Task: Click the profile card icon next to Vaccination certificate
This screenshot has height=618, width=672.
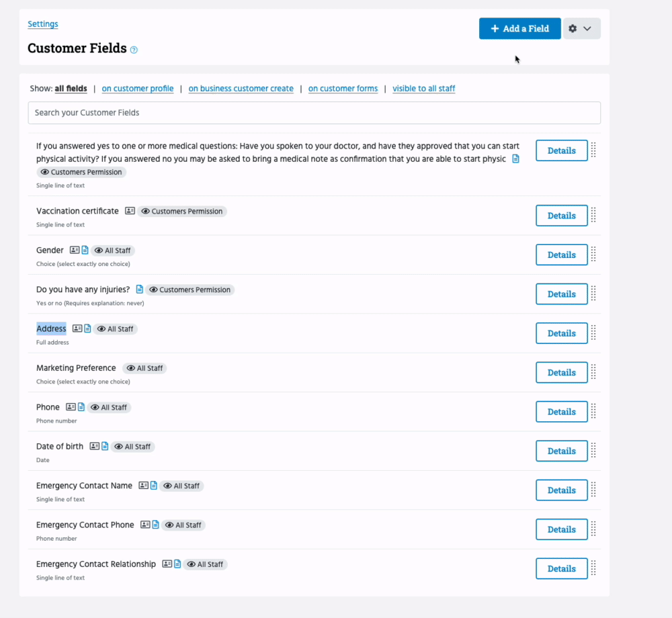Action: tap(130, 211)
